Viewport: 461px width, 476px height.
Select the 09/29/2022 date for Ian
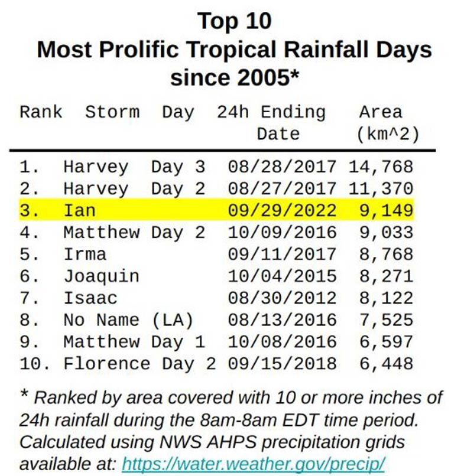(282, 210)
